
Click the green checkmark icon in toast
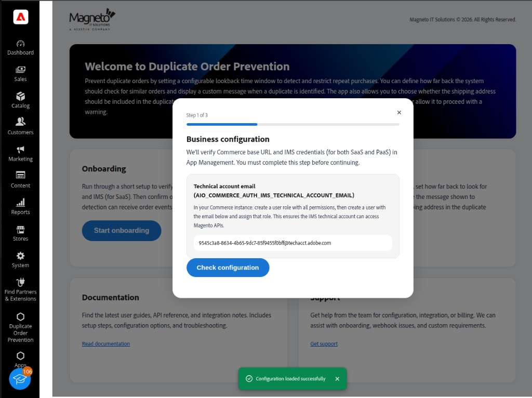(x=249, y=378)
